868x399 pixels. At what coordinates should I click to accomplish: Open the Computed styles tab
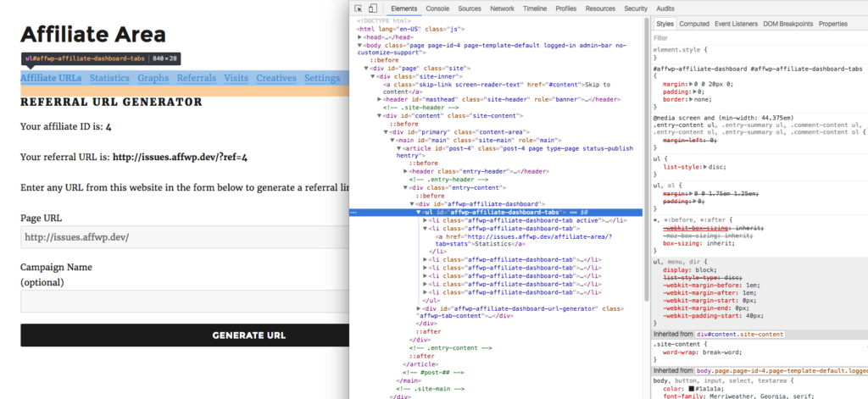click(x=694, y=24)
